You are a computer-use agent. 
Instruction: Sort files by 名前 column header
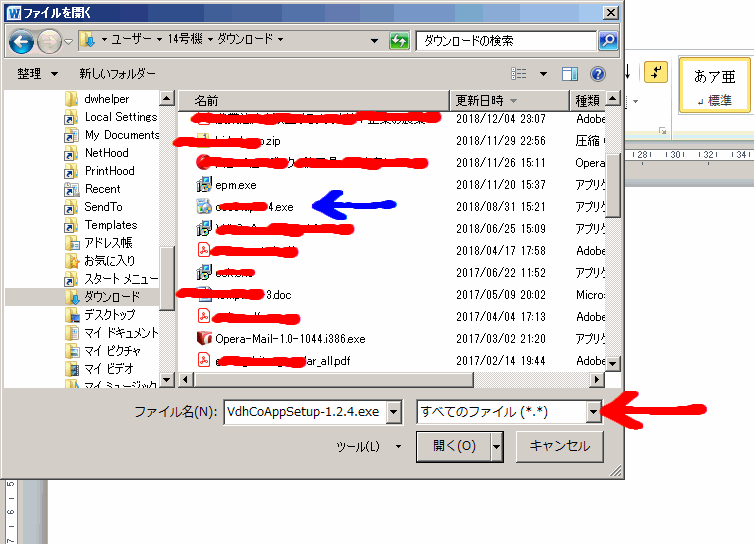314,101
